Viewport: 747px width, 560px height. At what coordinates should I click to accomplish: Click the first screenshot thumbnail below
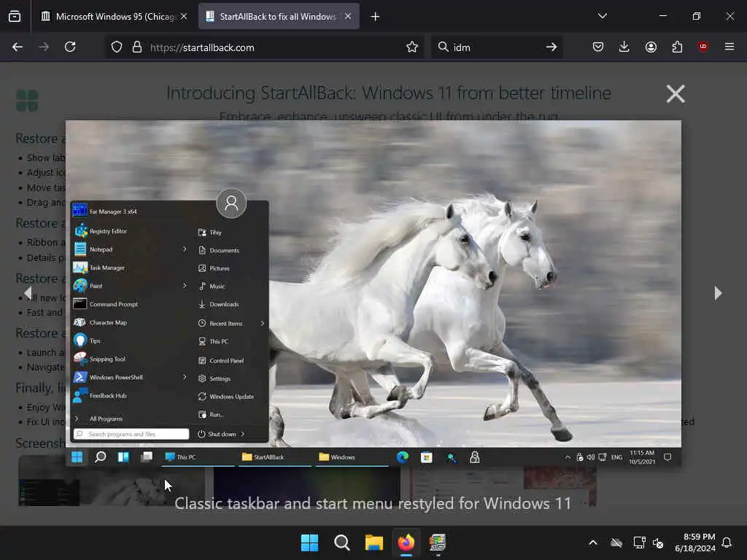coord(112,480)
